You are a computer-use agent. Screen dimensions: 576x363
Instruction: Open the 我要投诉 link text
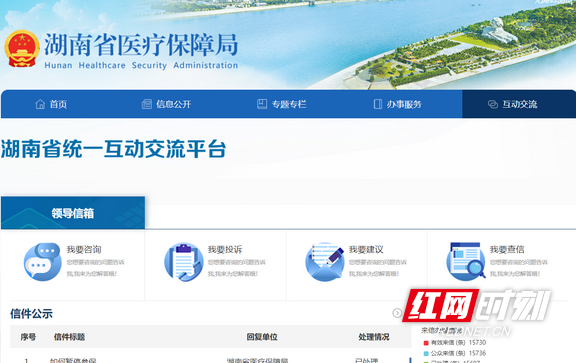tap(225, 249)
